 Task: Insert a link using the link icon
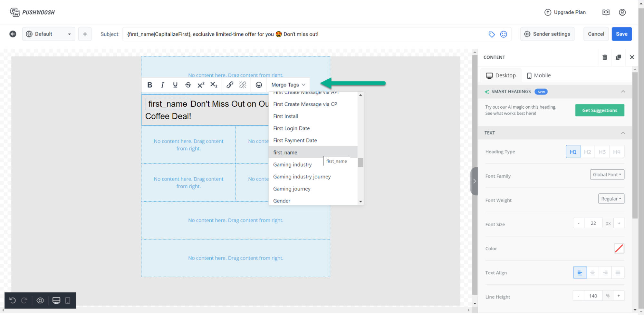pyautogui.click(x=230, y=85)
